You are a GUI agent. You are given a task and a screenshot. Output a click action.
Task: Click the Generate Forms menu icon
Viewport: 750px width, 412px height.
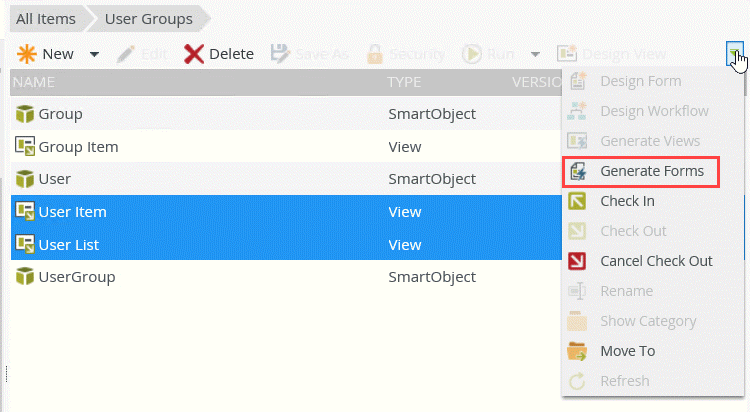(578, 171)
